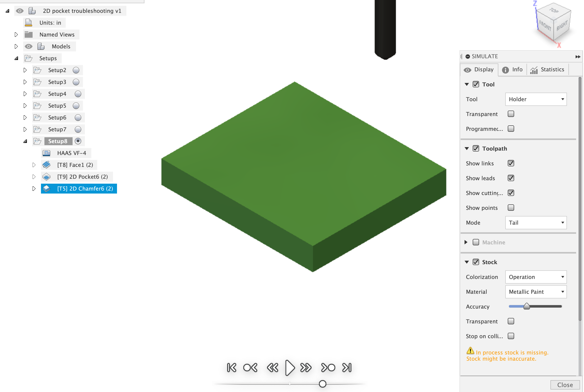Jump to start of simulation

[x=232, y=368]
